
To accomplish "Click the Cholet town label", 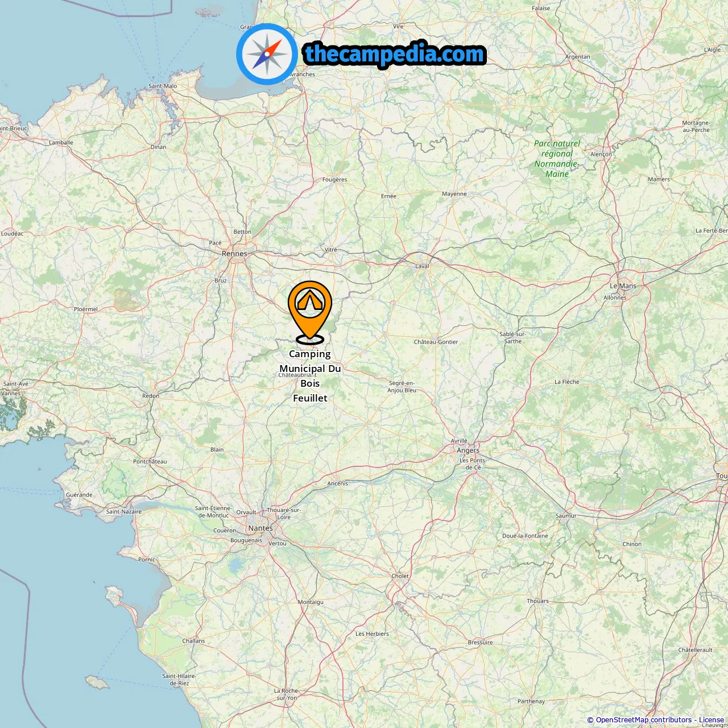I will coord(400,576).
